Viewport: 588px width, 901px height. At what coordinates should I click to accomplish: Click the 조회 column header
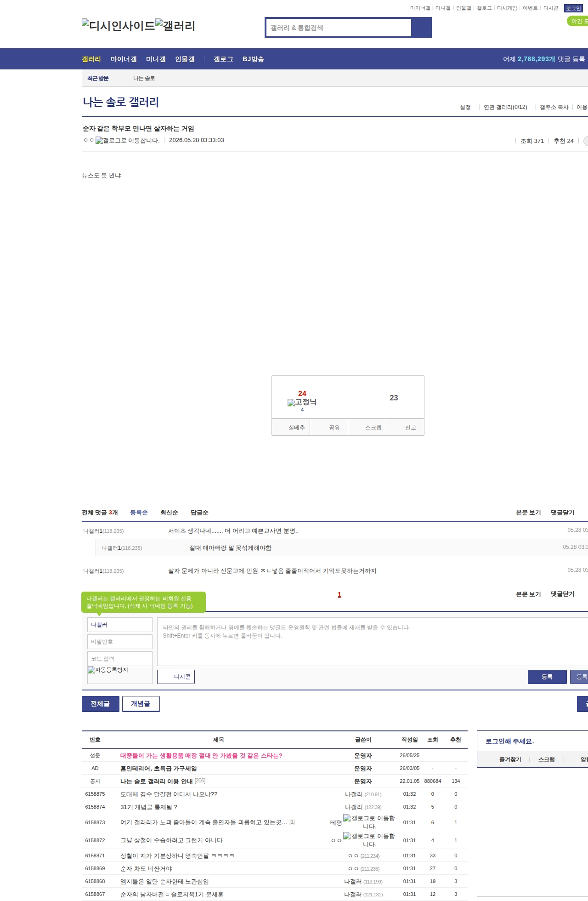point(432,740)
